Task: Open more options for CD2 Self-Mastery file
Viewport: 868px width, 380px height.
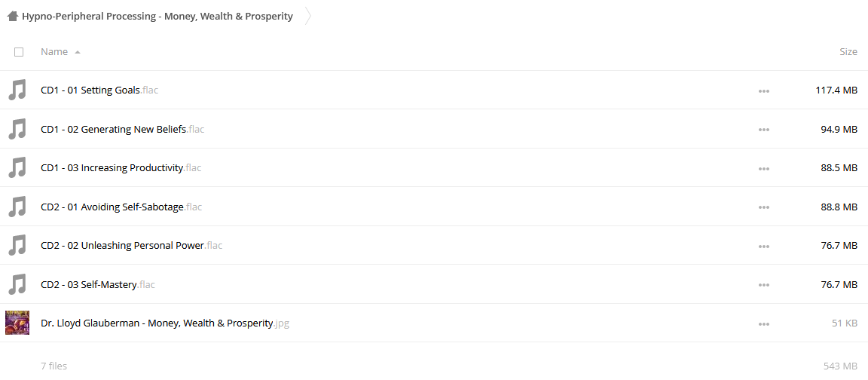Action: pos(764,285)
